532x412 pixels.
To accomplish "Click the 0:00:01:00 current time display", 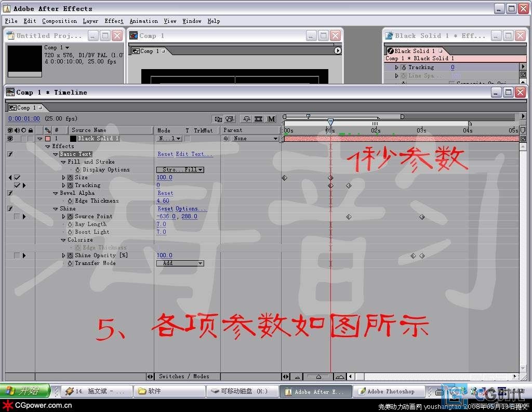I will pyautogui.click(x=24, y=118).
